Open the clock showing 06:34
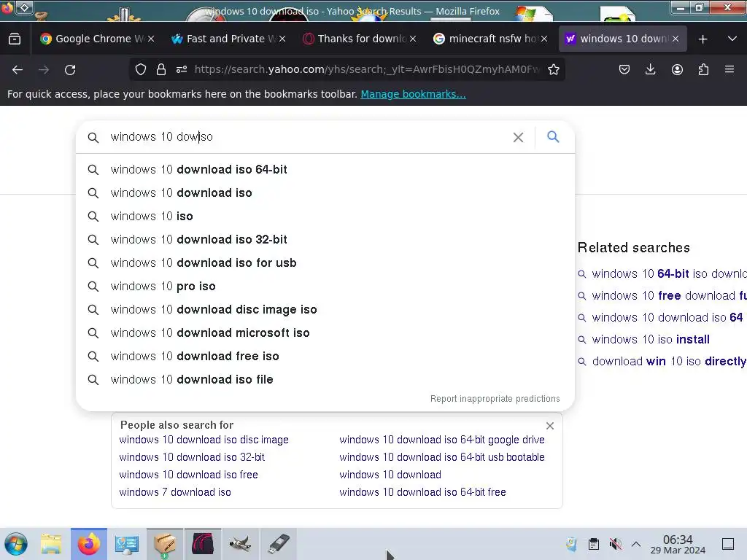Image resolution: width=747 pixels, height=560 pixels. (678, 544)
